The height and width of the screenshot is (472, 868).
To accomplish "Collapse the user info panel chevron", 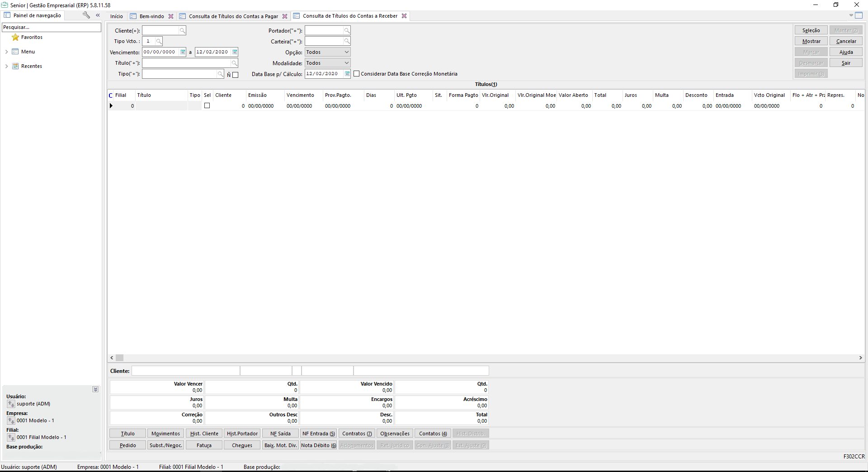I will [95, 389].
